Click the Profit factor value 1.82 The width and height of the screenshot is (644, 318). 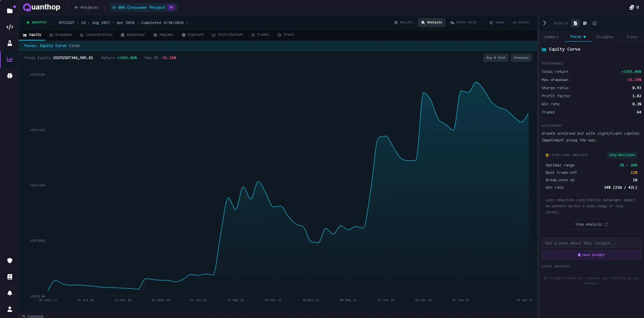click(x=637, y=96)
